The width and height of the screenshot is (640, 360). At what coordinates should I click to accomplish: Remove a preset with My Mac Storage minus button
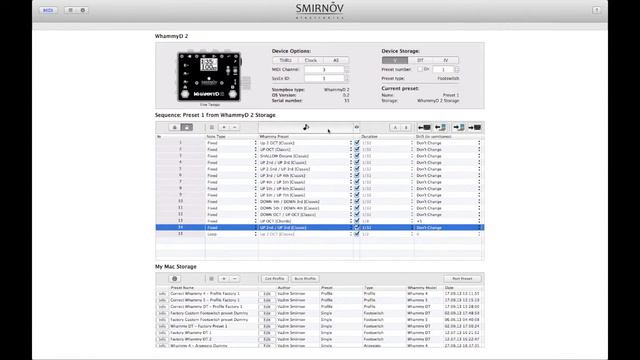234,279
